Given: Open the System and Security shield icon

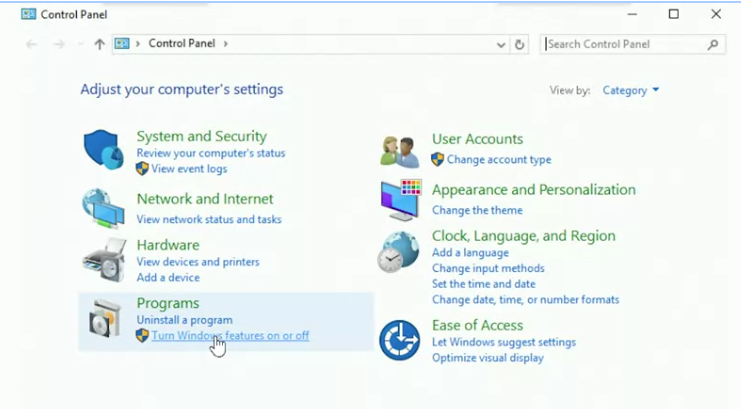Looking at the screenshot, I should 103,149.
